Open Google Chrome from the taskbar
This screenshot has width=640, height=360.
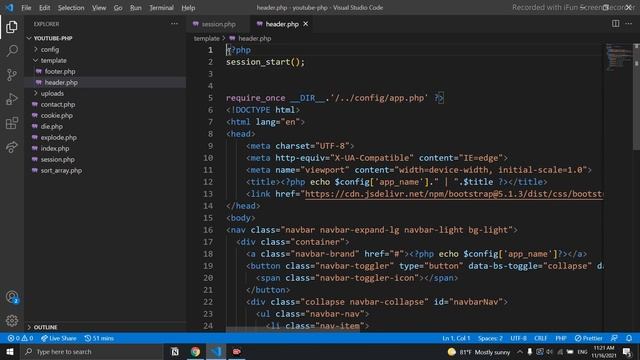coord(195,351)
